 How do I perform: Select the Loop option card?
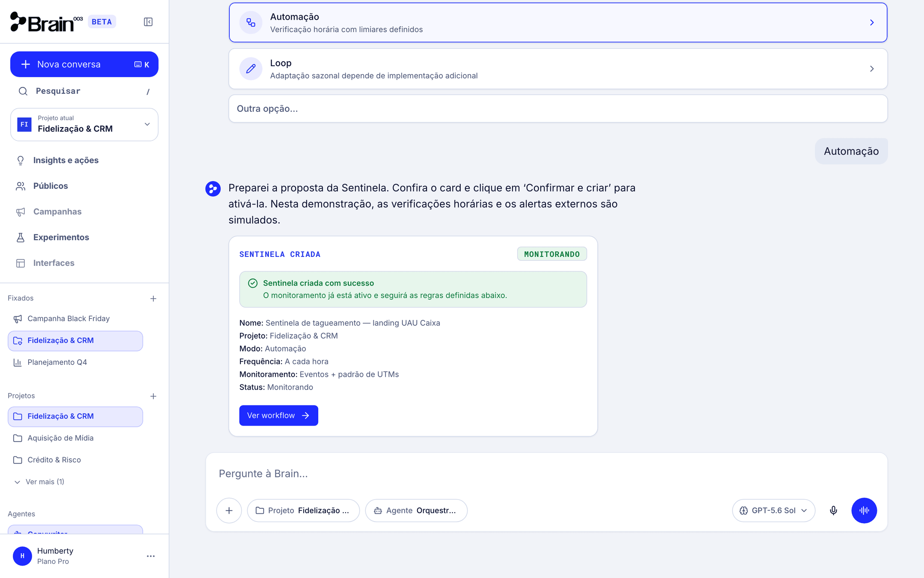(x=558, y=69)
